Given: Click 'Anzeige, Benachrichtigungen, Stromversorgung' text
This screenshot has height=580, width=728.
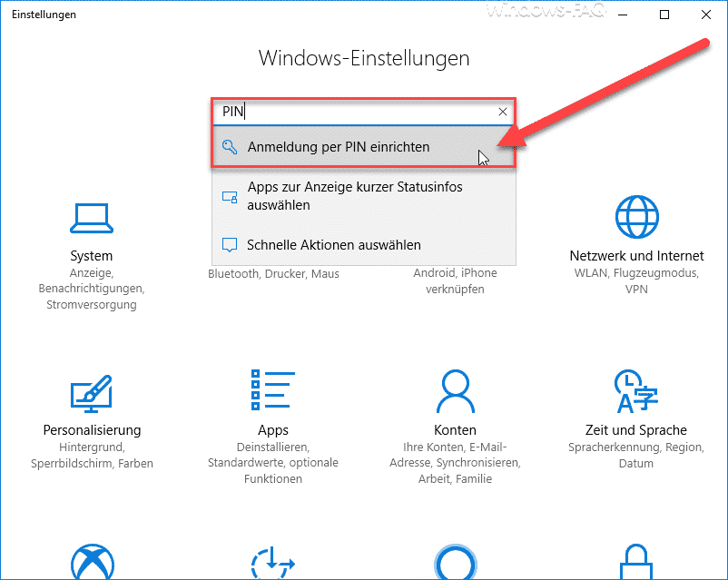Looking at the screenshot, I should click(x=92, y=289).
